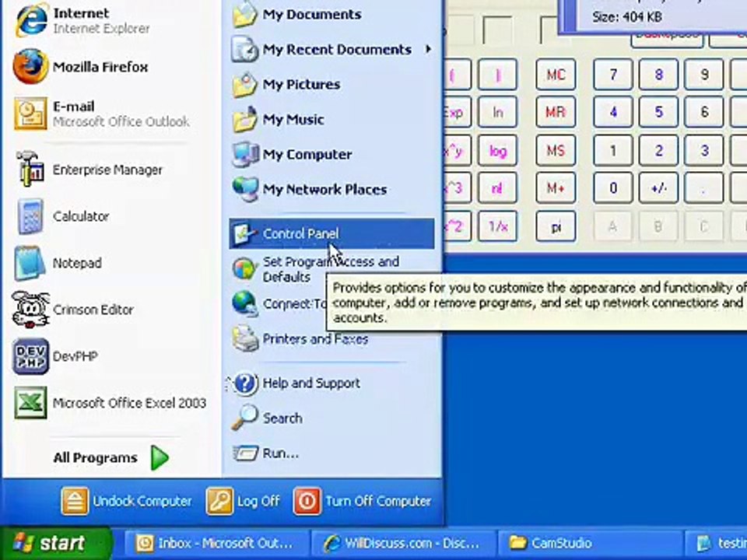The width and height of the screenshot is (747, 560).
Task: Open the E-mail Outlook icon
Action: click(30, 114)
